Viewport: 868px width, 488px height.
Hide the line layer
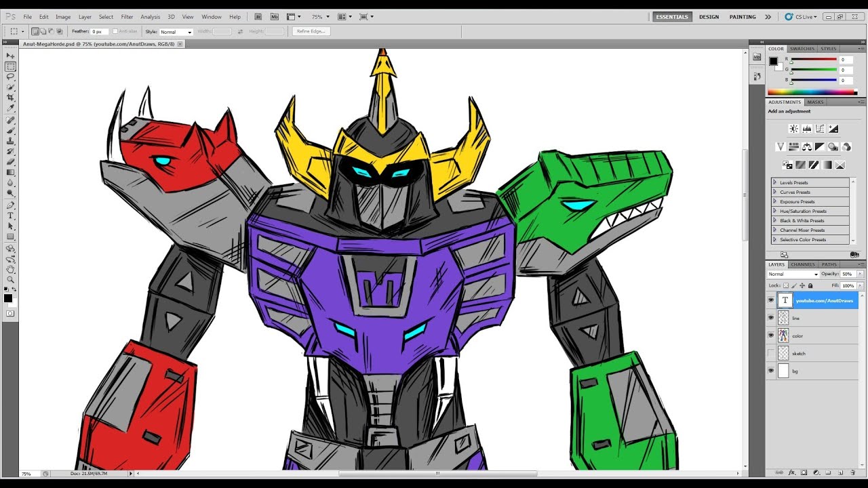point(771,317)
